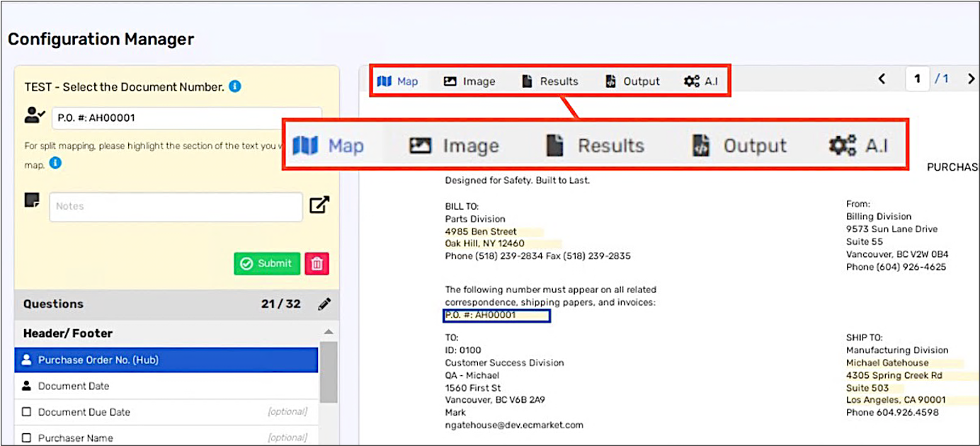Click the red trash delete button
This screenshot has width=980, height=446.
(x=317, y=263)
